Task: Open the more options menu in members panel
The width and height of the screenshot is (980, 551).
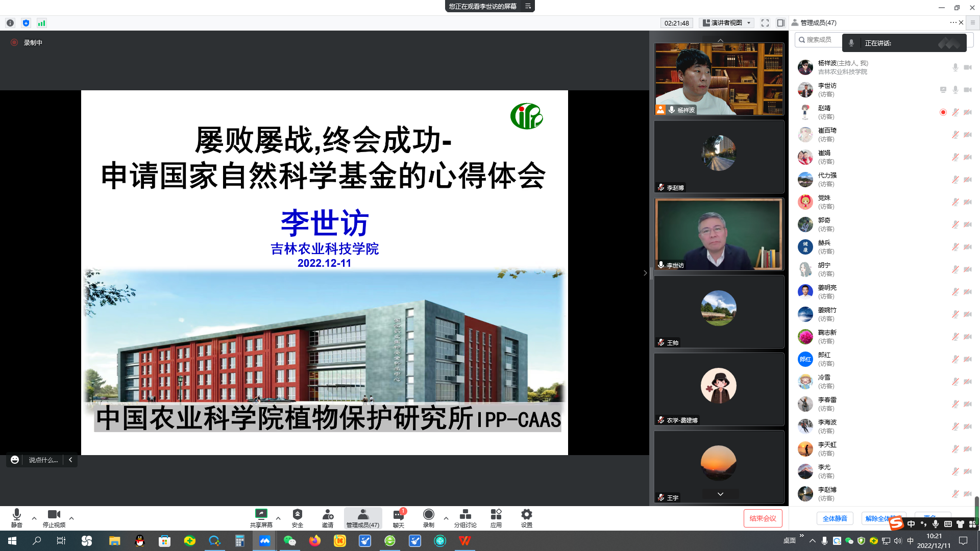Action: [953, 22]
